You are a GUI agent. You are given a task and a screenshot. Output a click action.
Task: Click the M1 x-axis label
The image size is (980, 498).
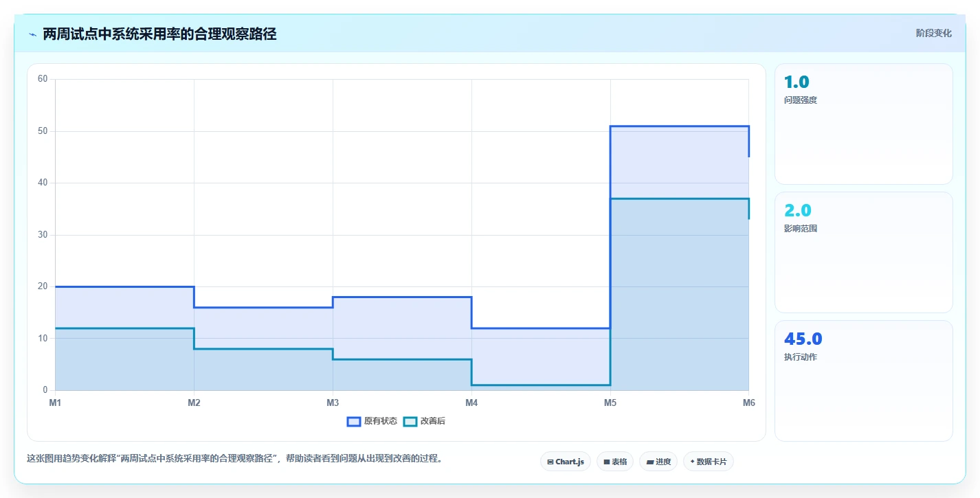point(55,403)
